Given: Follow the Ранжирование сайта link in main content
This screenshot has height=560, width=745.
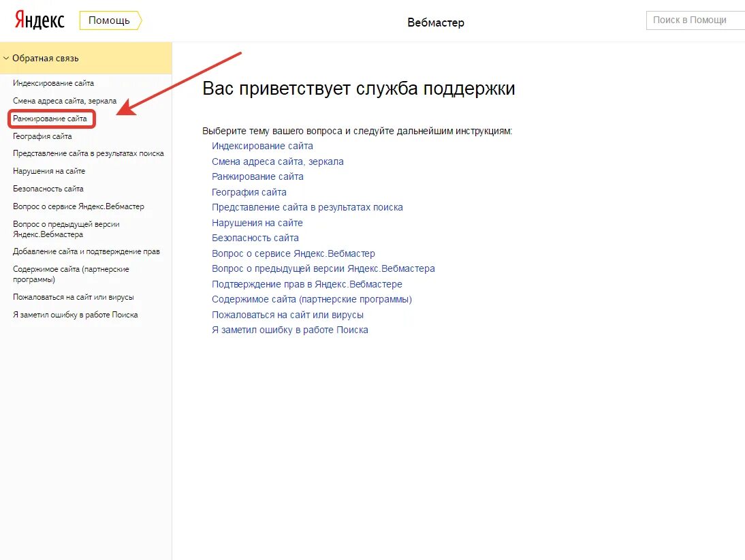Looking at the screenshot, I should coord(257,177).
